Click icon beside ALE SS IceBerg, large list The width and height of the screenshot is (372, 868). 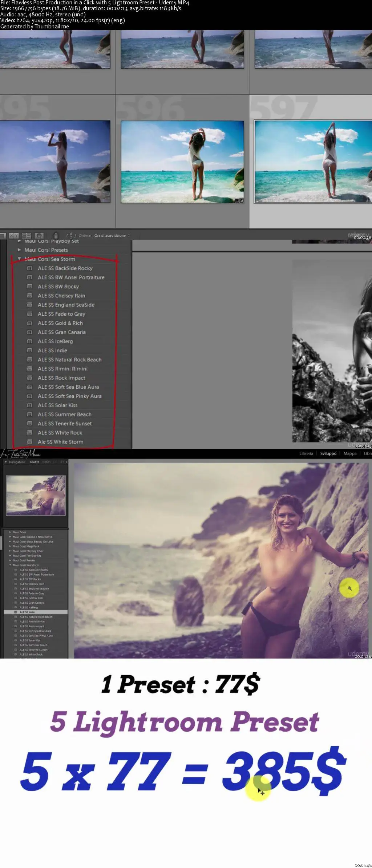click(30, 341)
